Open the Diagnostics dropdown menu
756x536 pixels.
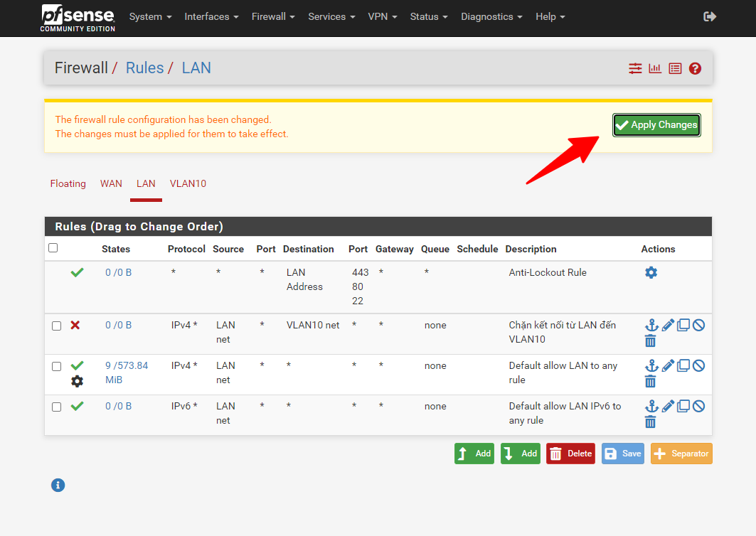coord(491,16)
